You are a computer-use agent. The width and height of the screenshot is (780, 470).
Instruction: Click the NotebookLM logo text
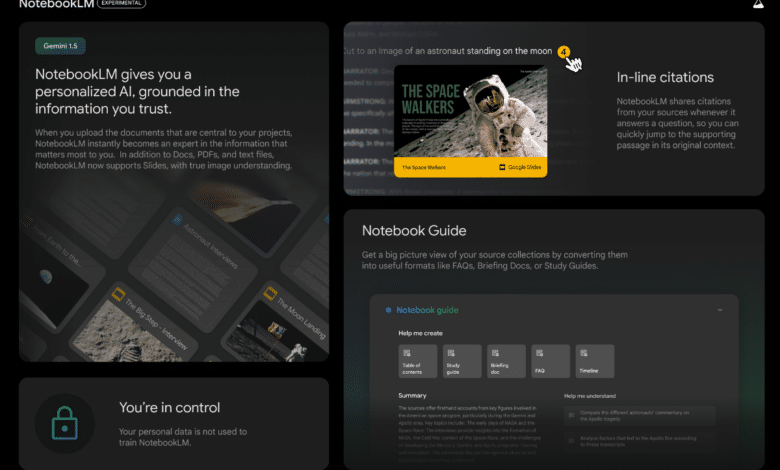[x=55, y=5]
